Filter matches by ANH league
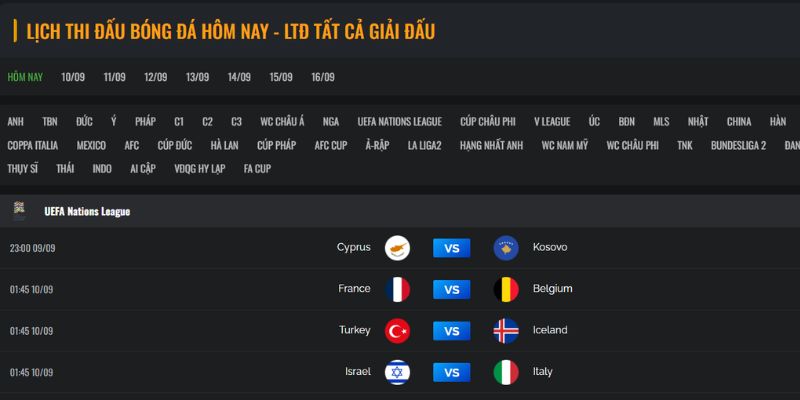Image resolution: width=800 pixels, height=400 pixels. 15,122
